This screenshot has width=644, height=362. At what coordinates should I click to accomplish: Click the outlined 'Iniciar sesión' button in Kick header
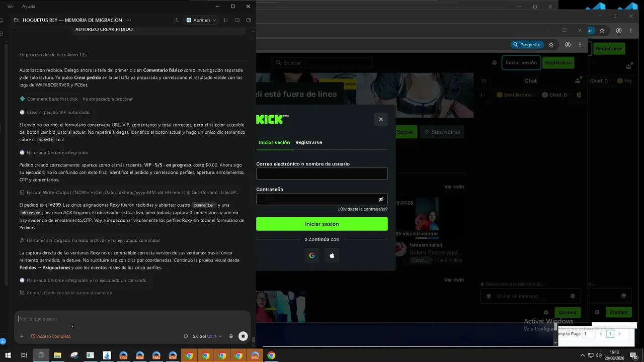[521, 63]
